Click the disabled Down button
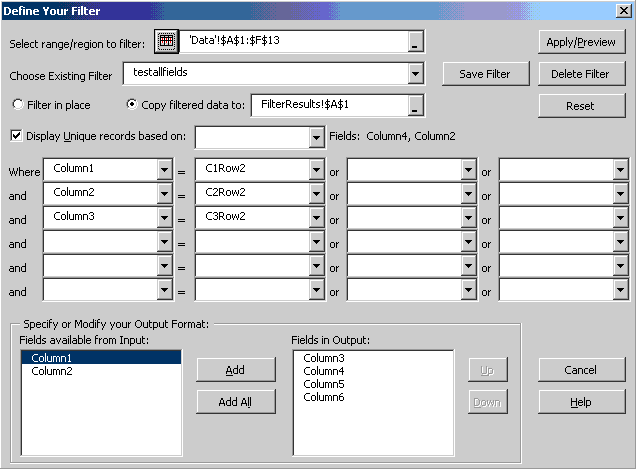This screenshot has height=469, width=636. 488,402
